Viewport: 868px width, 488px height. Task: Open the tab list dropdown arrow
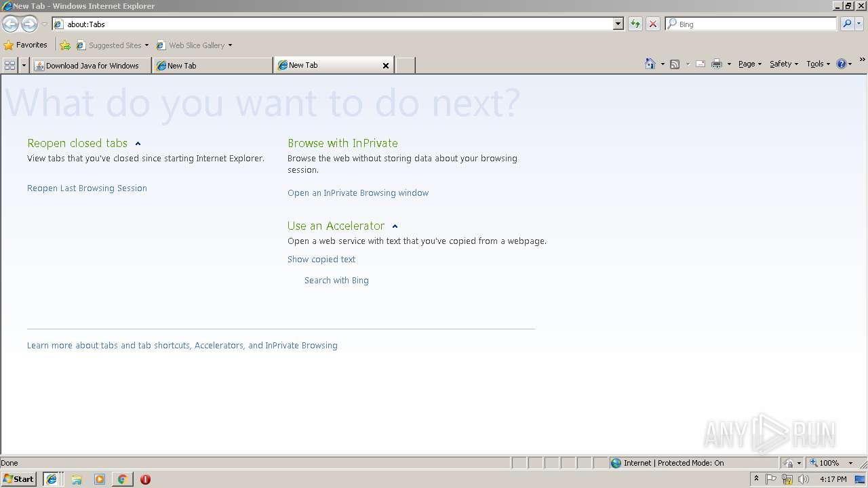click(x=24, y=65)
